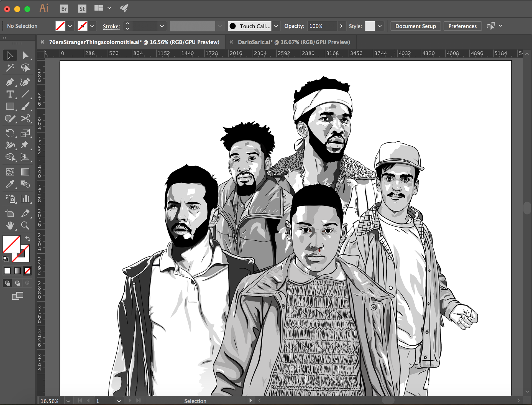Swap fill and stroke arrows
This screenshot has width=532, height=405.
pos(28,238)
